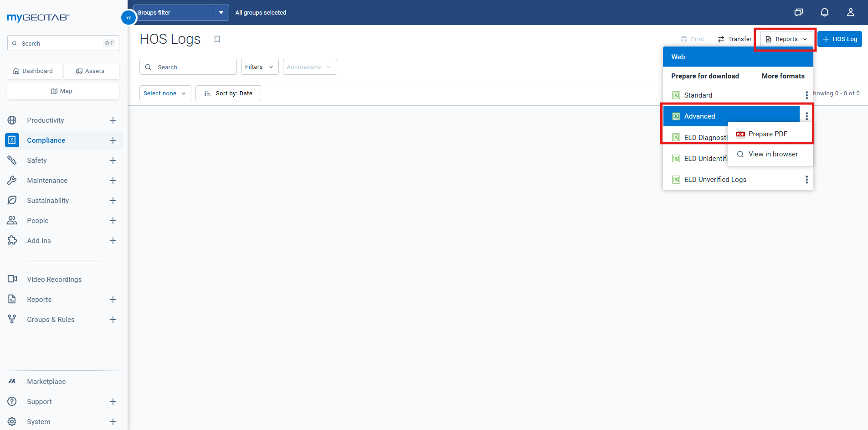Click the myGEOTAB logo
The width and height of the screenshot is (868, 430).
click(x=38, y=18)
